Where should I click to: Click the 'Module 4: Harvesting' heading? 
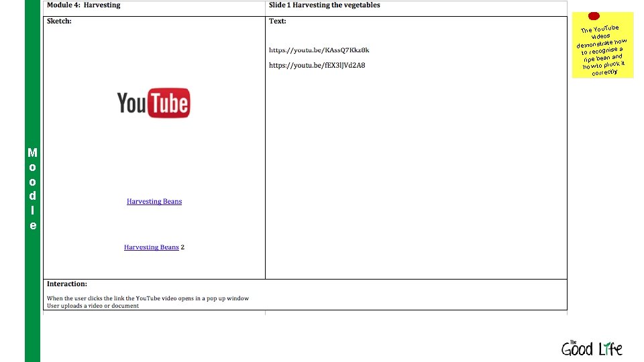tap(83, 5)
